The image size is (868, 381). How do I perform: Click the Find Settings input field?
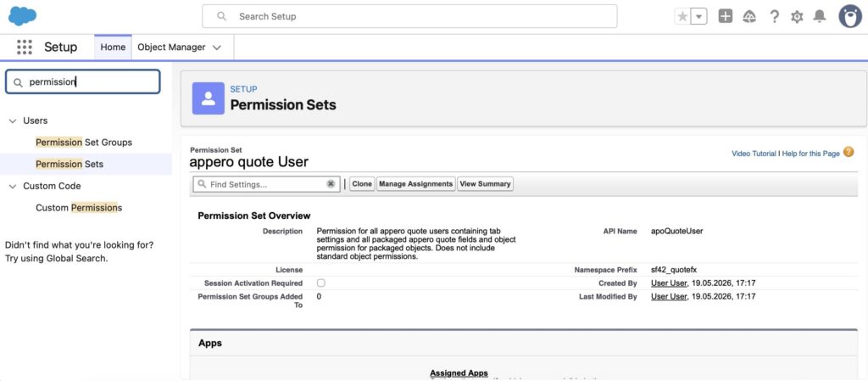point(266,184)
